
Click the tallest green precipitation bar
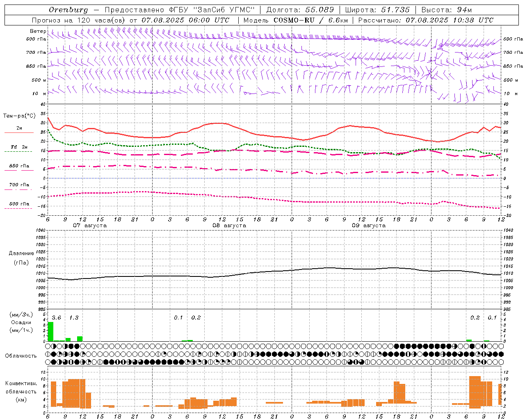point(50,331)
